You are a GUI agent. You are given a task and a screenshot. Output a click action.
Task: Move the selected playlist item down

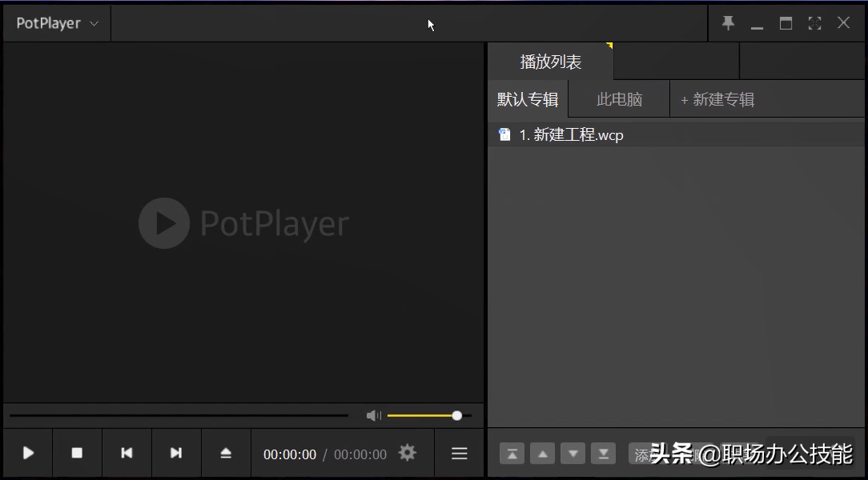coord(573,454)
